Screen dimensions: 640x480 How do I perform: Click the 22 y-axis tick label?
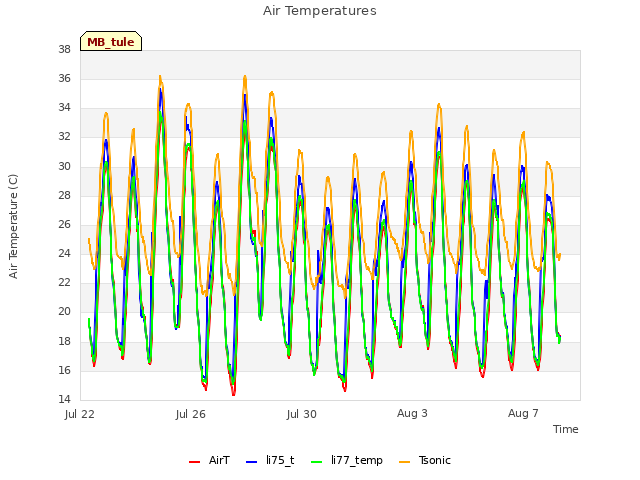coord(64,282)
